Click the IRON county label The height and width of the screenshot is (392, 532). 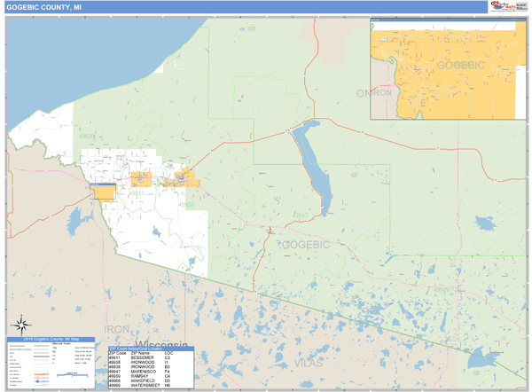click(x=118, y=329)
